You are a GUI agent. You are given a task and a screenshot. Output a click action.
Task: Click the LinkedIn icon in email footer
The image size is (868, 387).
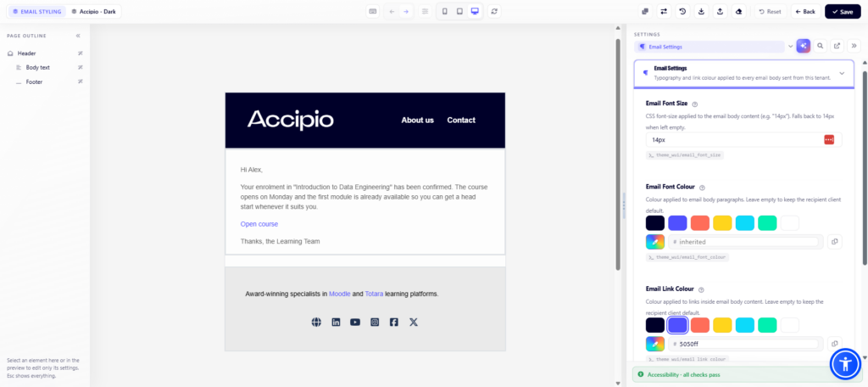[336, 322]
